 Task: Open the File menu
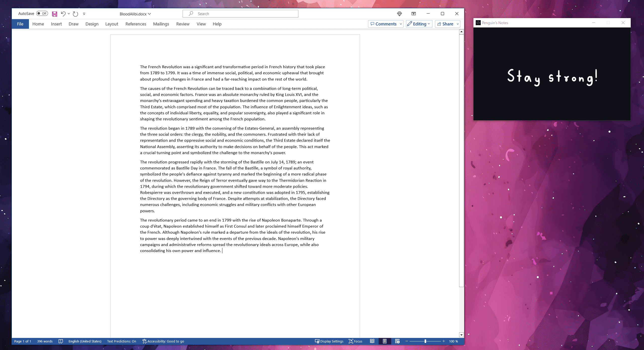20,24
